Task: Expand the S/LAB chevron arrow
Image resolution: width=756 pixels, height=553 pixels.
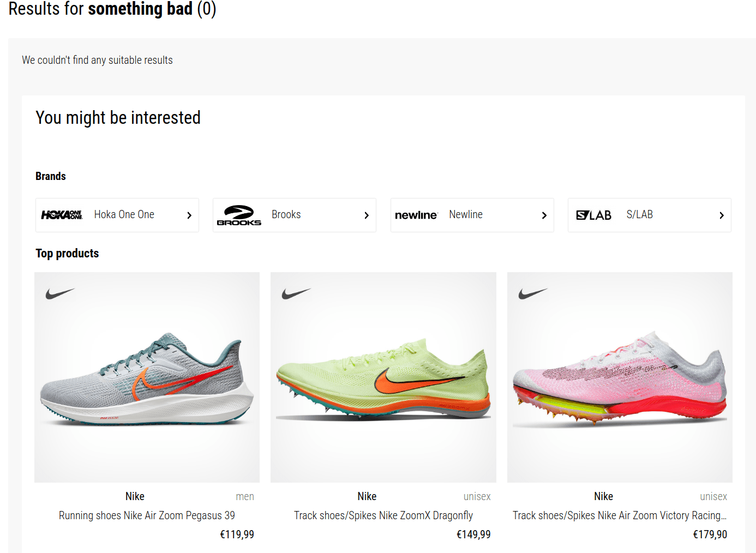Action: pyautogui.click(x=721, y=215)
